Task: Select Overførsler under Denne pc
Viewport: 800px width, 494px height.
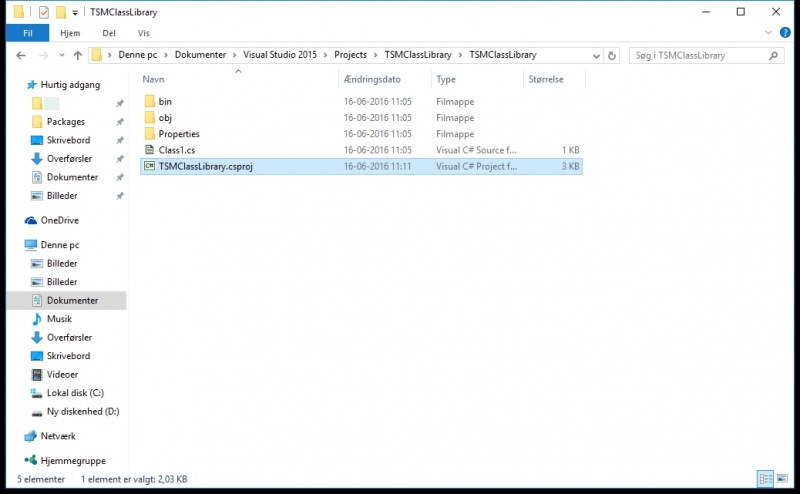Action: pos(69,337)
